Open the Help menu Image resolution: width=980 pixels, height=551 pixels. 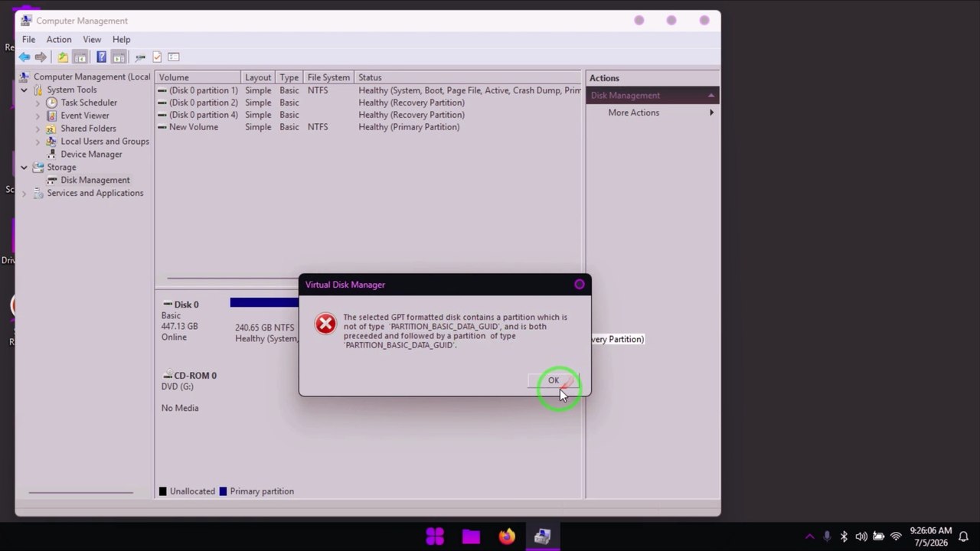[x=121, y=39]
